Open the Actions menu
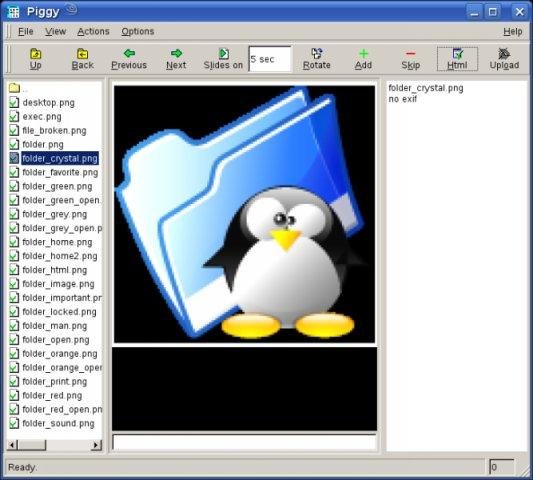This screenshot has height=480, width=533. point(93,31)
